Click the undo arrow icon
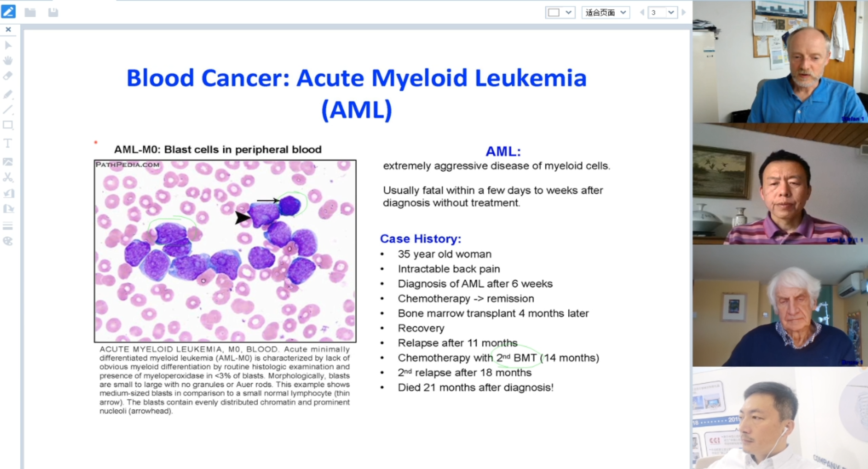 pos(9,193)
